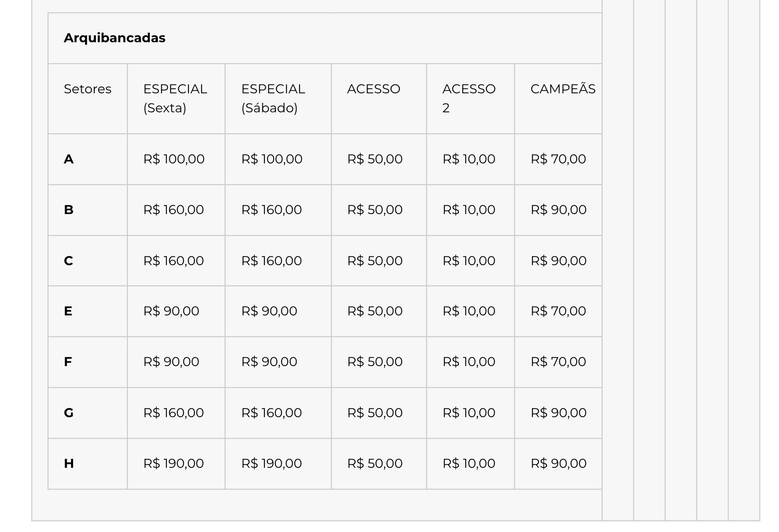
Task: Select the sector E row label
Action: coord(68,311)
